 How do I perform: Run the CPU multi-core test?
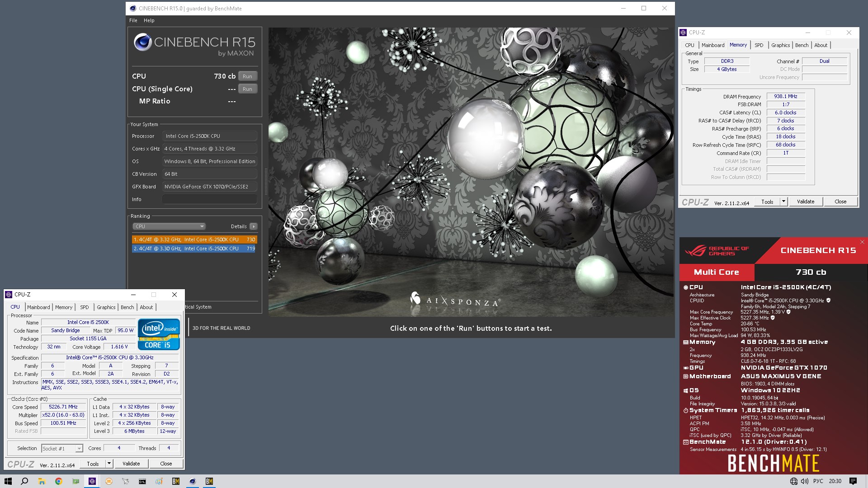pyautogui.click(x=247, y=76)
